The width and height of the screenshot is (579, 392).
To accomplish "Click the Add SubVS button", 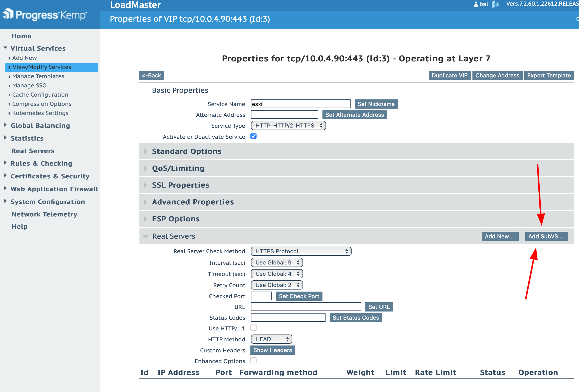I will click(546, 236).
